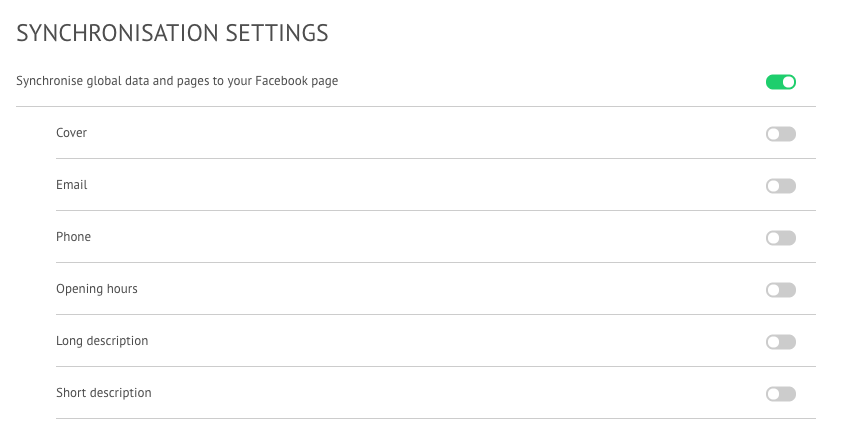Click the word SYNCHRONISATION in the heading
The width and height of the screenshot is (844, 438).
(116, 33)
